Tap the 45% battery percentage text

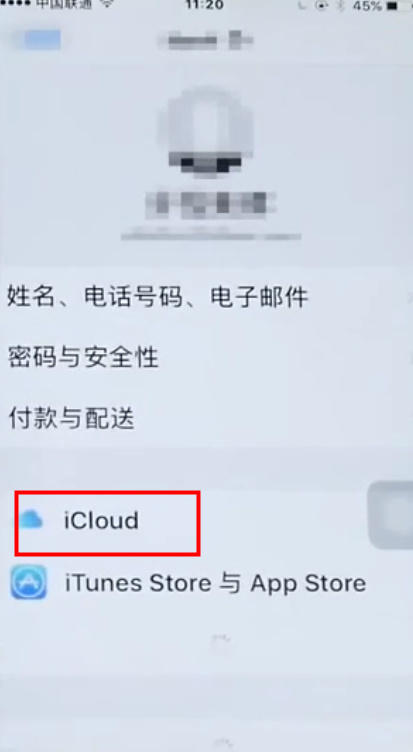(367, 6)
